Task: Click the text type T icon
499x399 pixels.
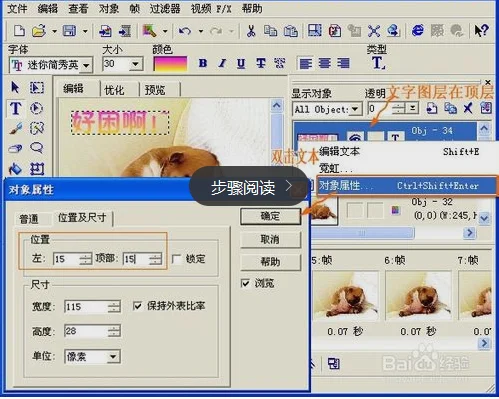Action: tap(378, 63)
